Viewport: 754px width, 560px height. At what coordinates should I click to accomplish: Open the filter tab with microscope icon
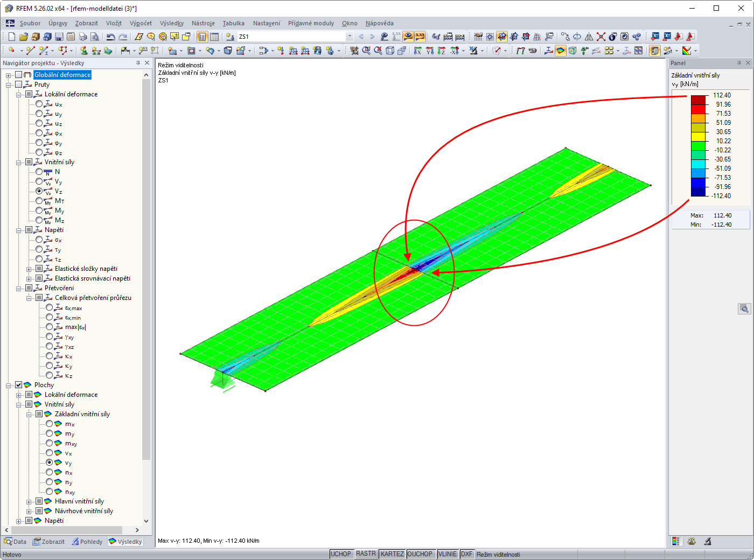pos(708,541)
